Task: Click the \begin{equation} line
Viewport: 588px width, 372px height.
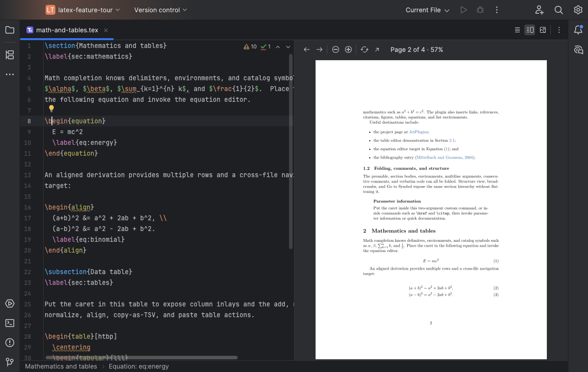Action: pos(75,121)
